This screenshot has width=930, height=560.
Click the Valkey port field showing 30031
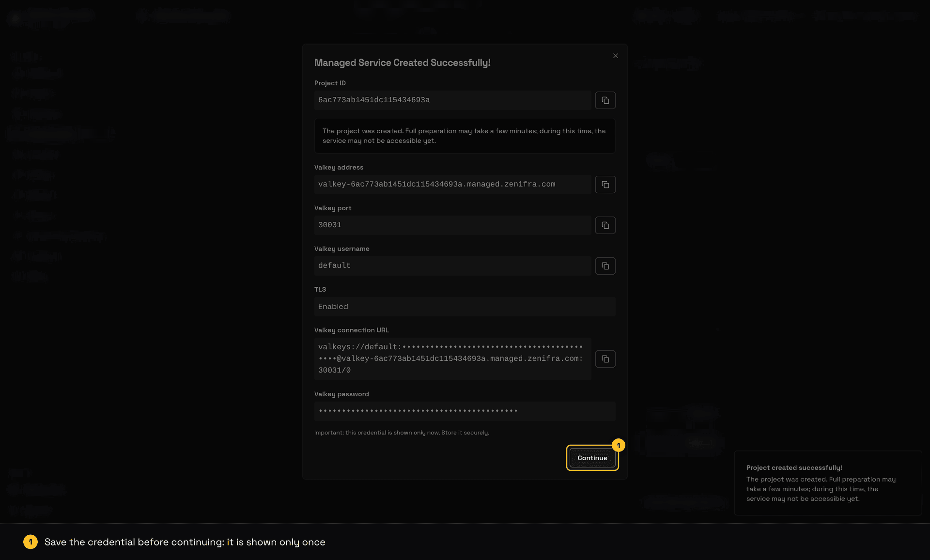(452, 225)
